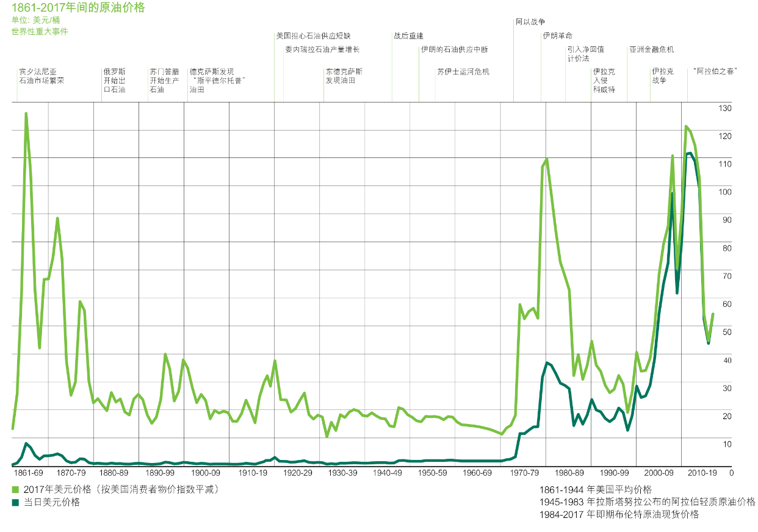The height and width of the screenshot is (532, 758).
Task: Click y-axis value 110
Action: [x=724, y=164]
